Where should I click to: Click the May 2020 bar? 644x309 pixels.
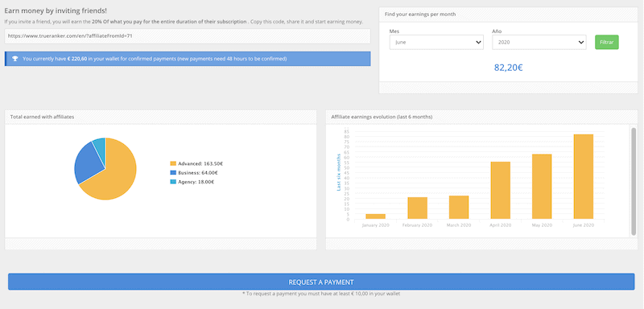click(542, 187)
